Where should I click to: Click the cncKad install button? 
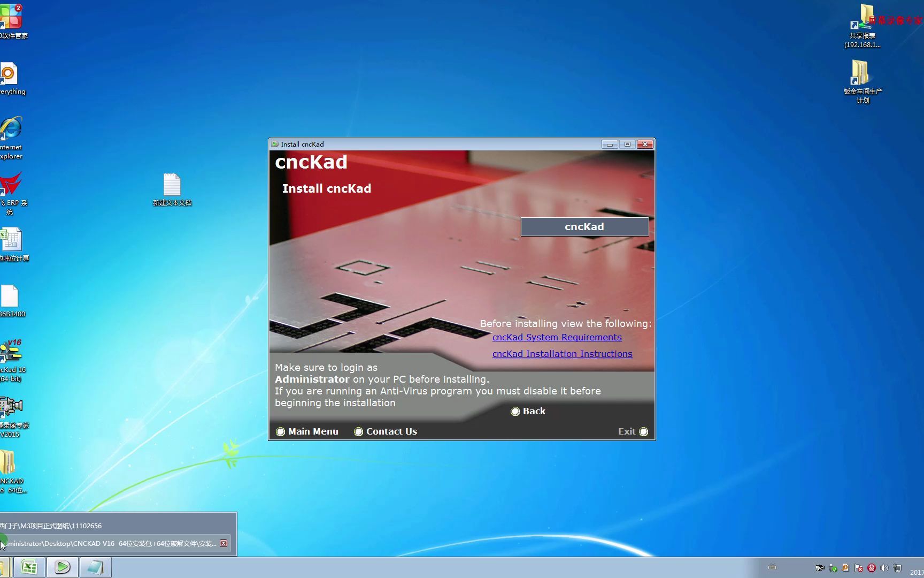click(x=584, y=227)
